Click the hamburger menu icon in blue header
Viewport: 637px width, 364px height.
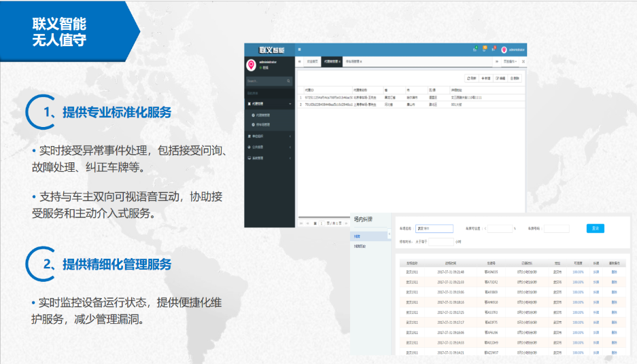tap(299, 50)
